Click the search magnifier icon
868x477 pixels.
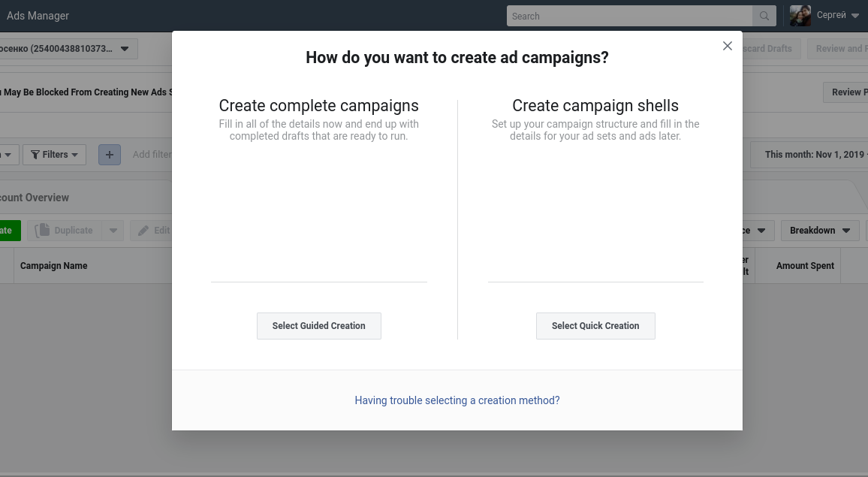point(764,16)
